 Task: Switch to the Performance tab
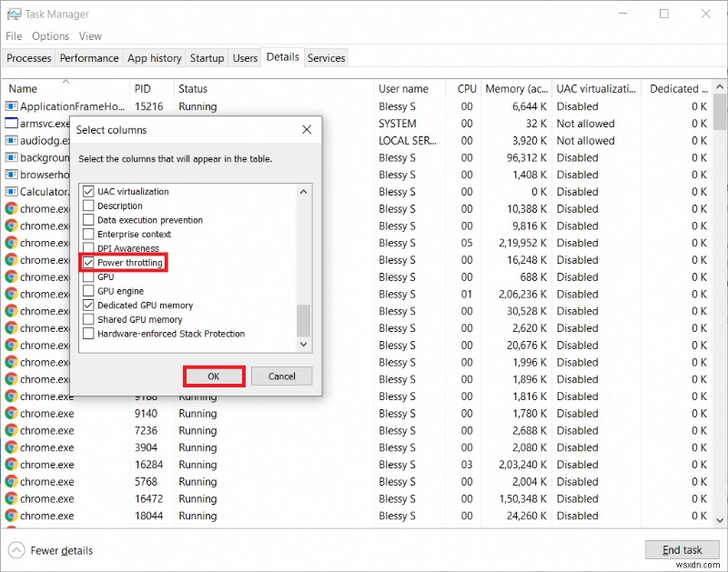click(88, 57)
